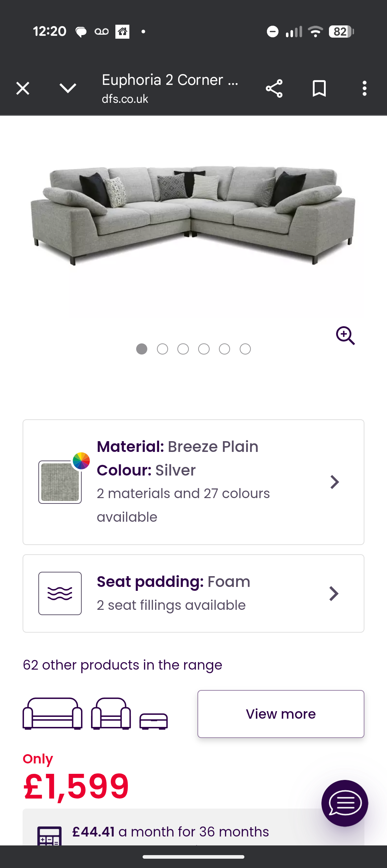
Task: Tap the Silver fabric colour swatch
Action: 60,482
